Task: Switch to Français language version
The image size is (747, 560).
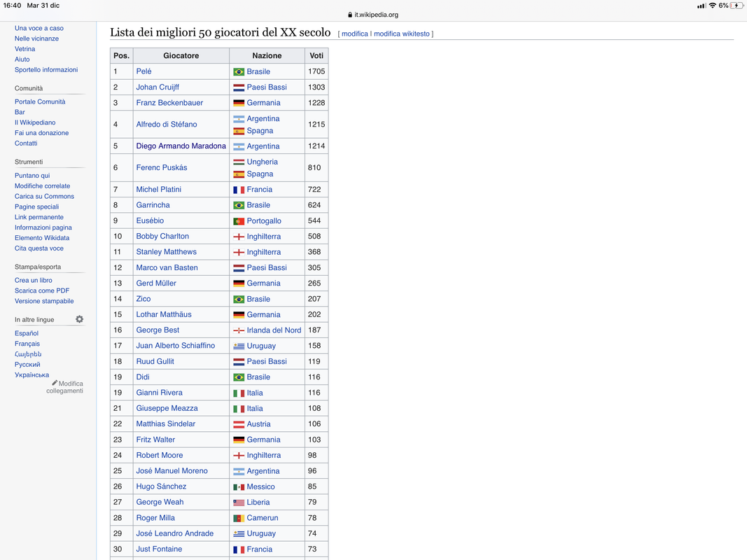Action: 27,344
